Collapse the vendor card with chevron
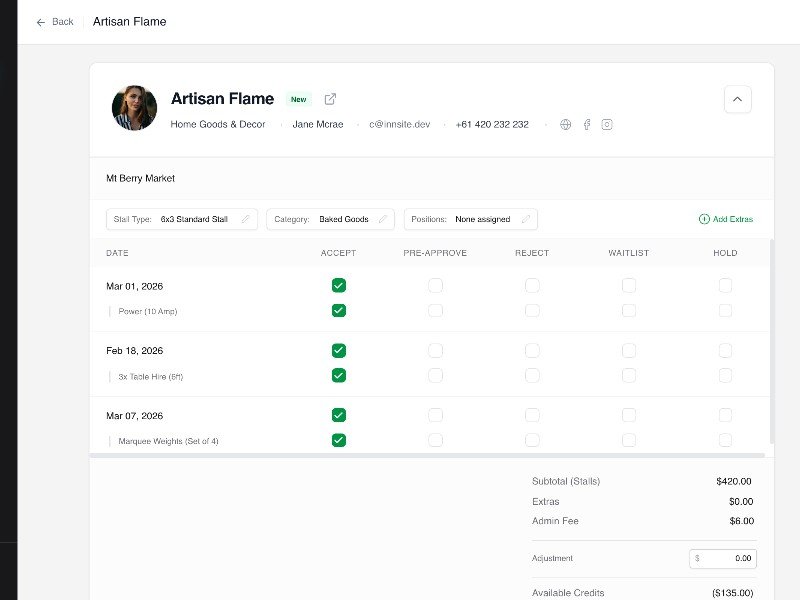Image resolution: width=800 pixels, height=600 pixels. pos(737,99)
